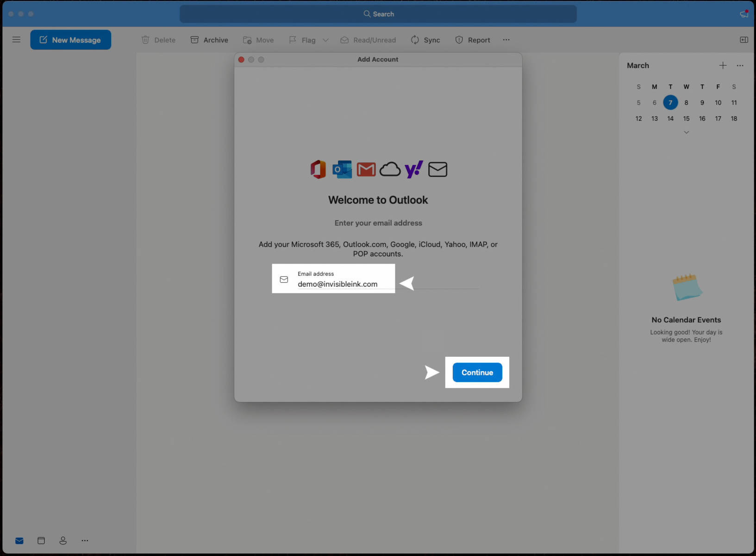Screen dimensions: 756x556
Task: Click the Microsoft 365 Office icon
Action: tap(318, 169)
